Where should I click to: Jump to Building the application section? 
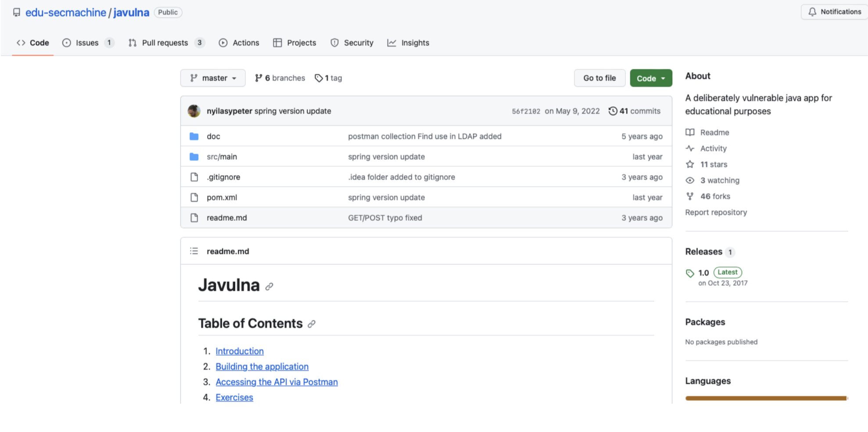262,367
